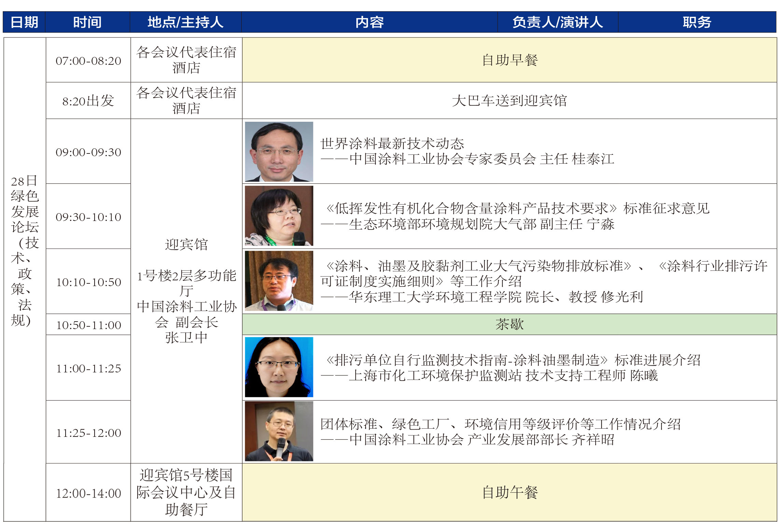Click the 时间 column header
The image size is (781, 532).
coord(87,22)
